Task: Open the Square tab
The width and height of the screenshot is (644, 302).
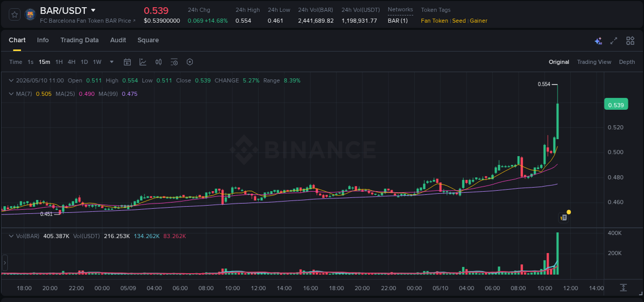Action: pos(148,40)
